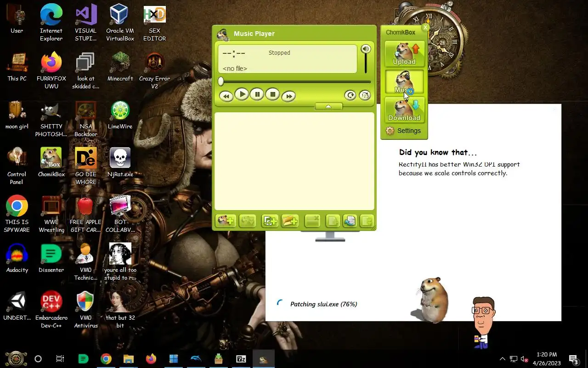Click the remove item icon in playlist toolbar
Viewport: 588px width, 368px height.
tap(312, 221)
